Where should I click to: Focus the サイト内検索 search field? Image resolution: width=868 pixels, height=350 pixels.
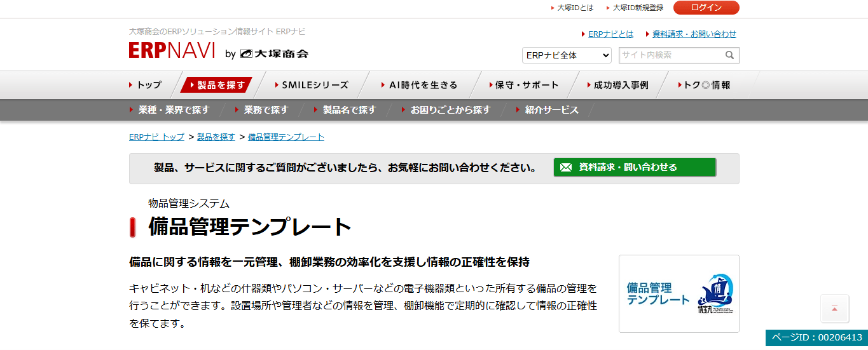(x=672, y=55)
